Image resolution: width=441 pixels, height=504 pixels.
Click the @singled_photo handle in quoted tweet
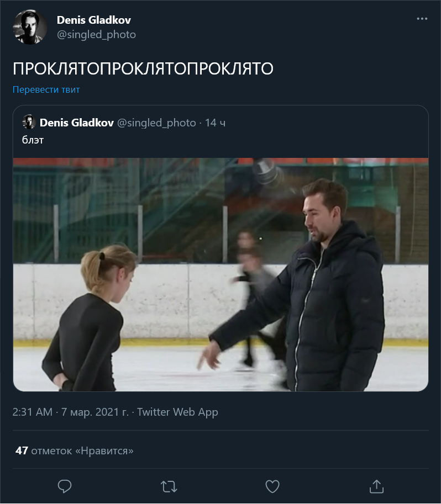coord(156,123)
